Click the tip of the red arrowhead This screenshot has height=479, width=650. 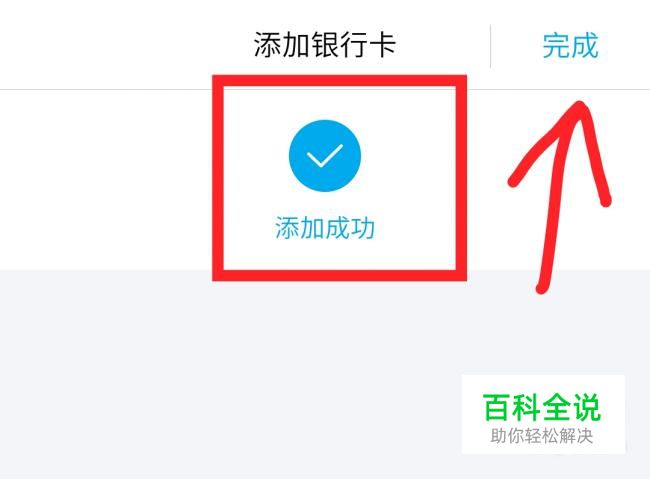(x=580, y=105)
